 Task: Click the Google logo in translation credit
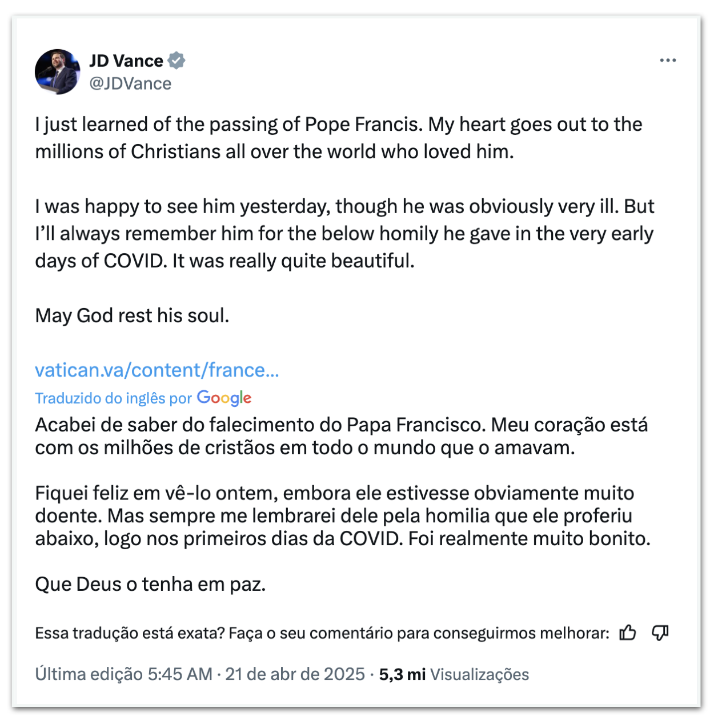[x=224, y=398]
